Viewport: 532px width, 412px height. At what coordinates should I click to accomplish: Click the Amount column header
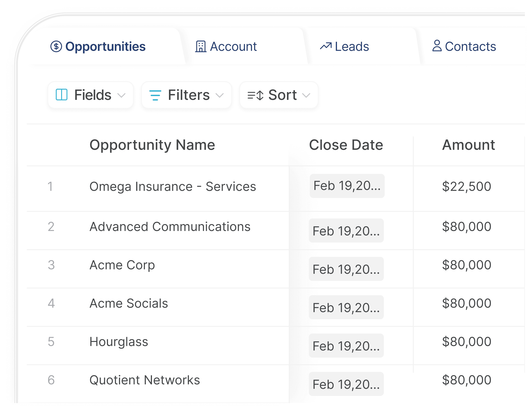point(468,145)
